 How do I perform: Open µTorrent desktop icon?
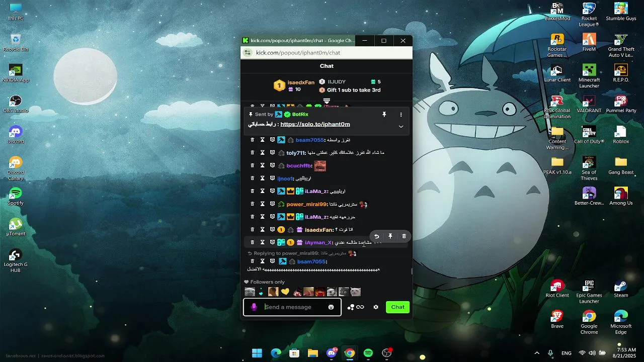(x=16, y=227)
